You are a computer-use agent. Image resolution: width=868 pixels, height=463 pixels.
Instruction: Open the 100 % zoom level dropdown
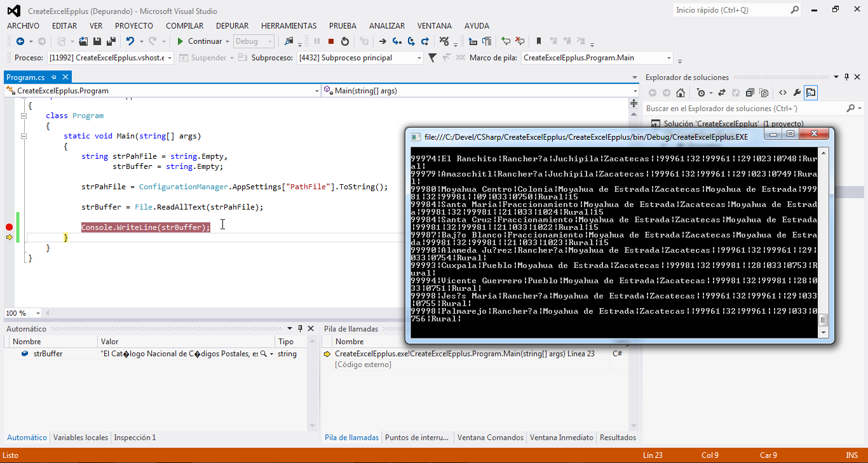37,313
